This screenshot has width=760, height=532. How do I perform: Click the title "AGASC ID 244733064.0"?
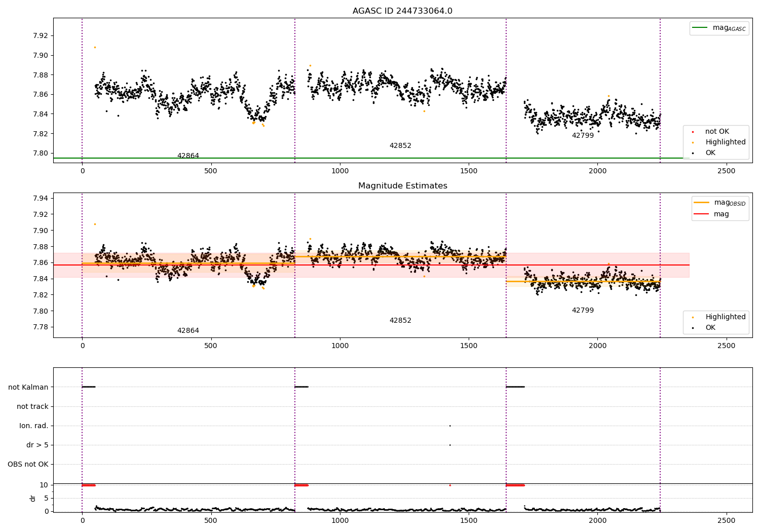click(x=402, y=11)
